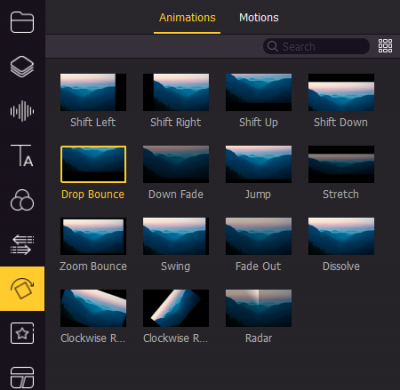400x390 pixels.
Task: Select the Stretch animation thumbnail
Action: [341, 164]
